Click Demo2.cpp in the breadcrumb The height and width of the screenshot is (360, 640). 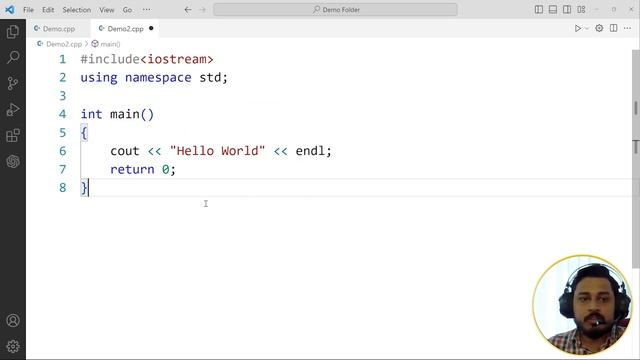(64, 44)
